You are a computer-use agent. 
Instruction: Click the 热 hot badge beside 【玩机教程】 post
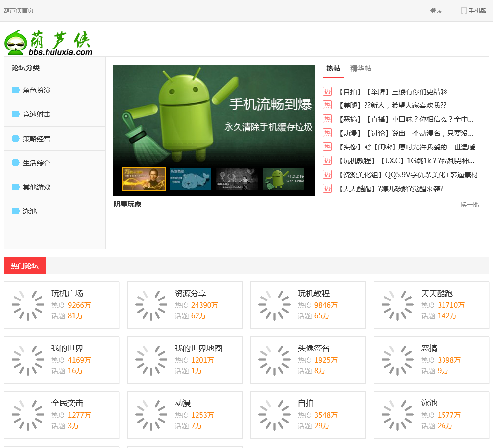[x=327, y=161]
